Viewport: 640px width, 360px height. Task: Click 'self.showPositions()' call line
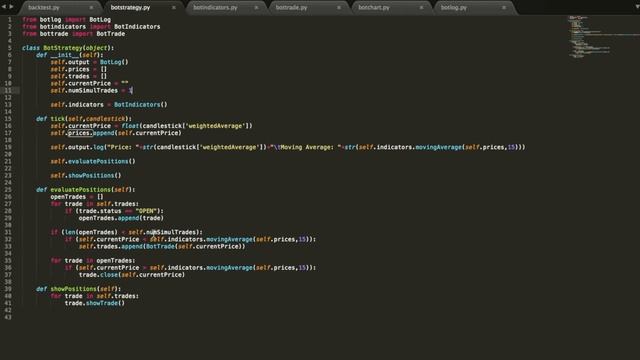[x=86, y=176]
